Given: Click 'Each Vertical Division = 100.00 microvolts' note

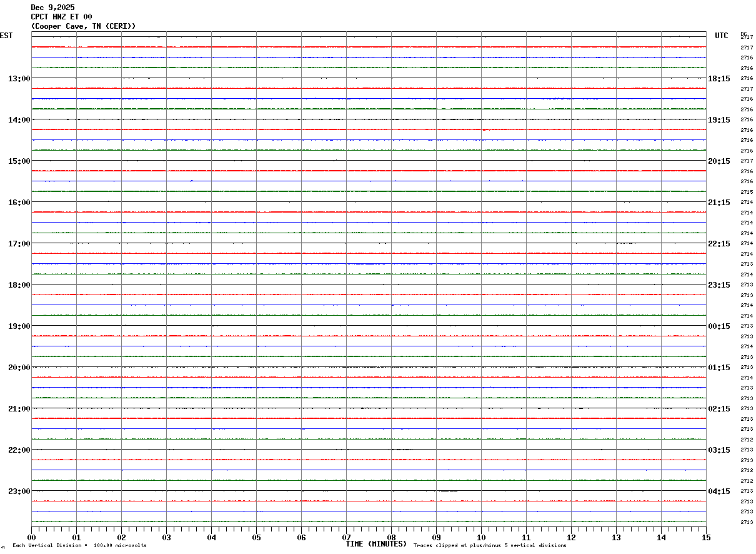Looking at the screenshot, I should pos(80,545).
